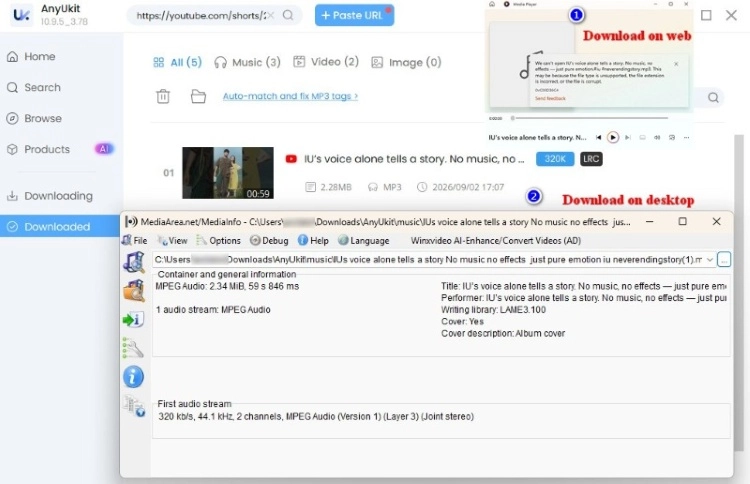Open Media Player more options ellipsis
This screenshot has height=484, width=750.
[x=686, y=137]
